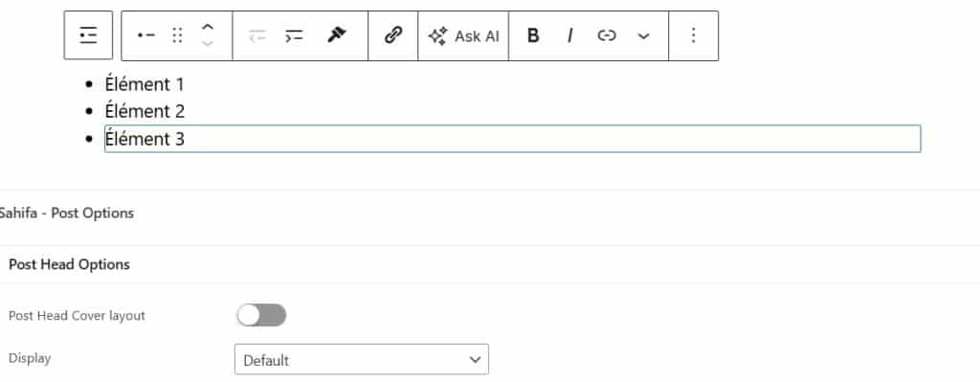Toggle Post Head Cover layout switch
This screenshot has height=382, width=980.
tap(261, 315)
